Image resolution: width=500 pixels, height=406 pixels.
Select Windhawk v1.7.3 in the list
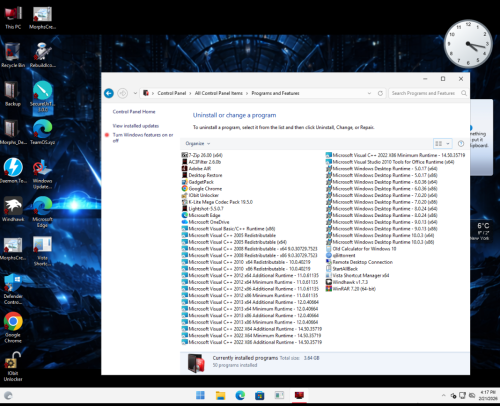(347, 282)
